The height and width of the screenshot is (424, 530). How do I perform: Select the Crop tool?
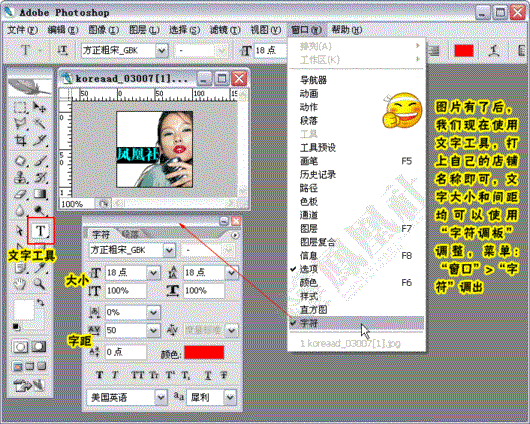pyautogui.click(x=20, y=140)
